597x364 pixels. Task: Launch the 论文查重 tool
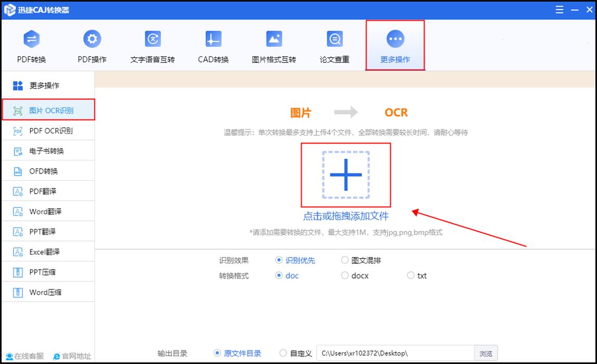coord(334,45)
